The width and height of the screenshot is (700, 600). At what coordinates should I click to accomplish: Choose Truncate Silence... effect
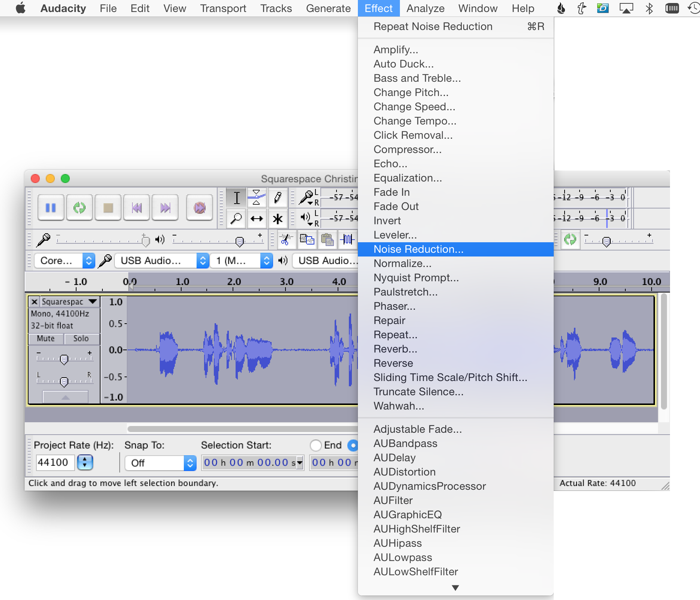click(456, 392)
